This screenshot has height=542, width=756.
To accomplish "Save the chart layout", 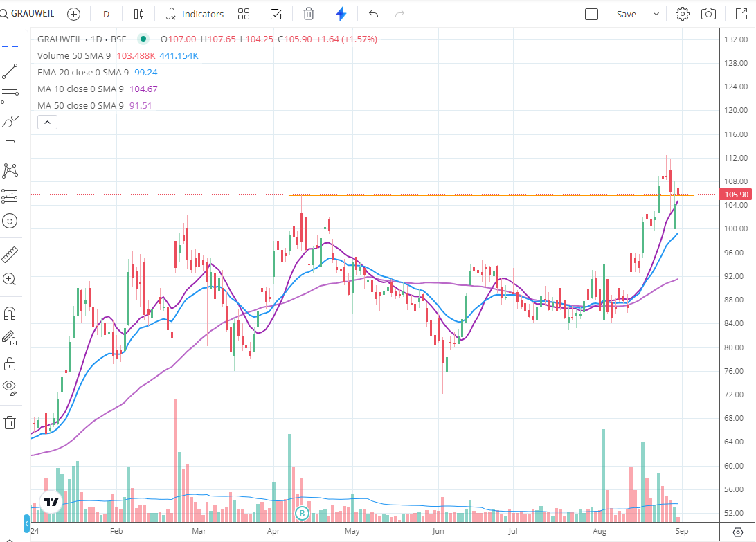I will pyautogui.click(x=627, y=15).
